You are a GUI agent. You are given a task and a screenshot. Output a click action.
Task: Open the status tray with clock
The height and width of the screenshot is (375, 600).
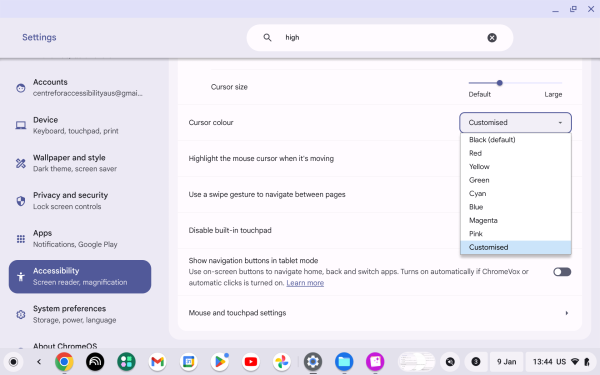click(x=561, y=362)
